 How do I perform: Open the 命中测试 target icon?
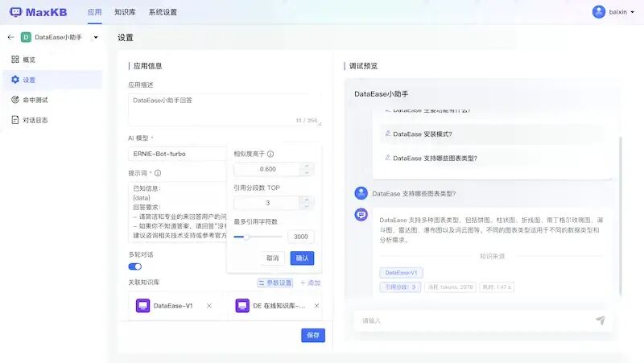point(15,99)
